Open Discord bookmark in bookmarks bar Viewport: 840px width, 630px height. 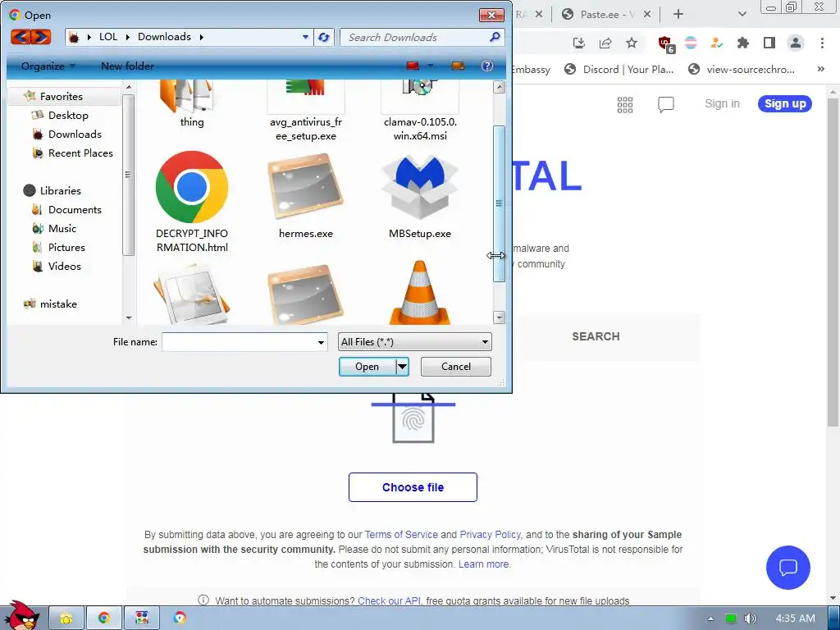(x=619, y=69)
